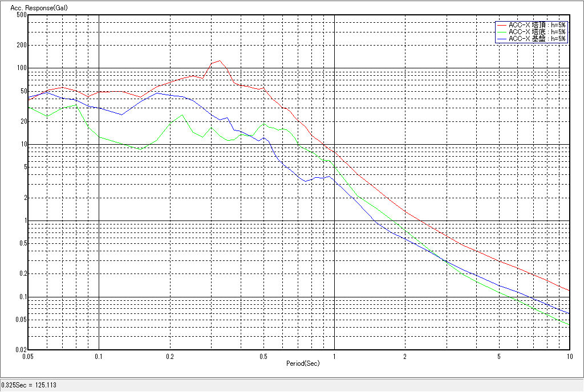
Task: Click the 0.05 label on the horizontal axis
Action: [x=27, y=356]
